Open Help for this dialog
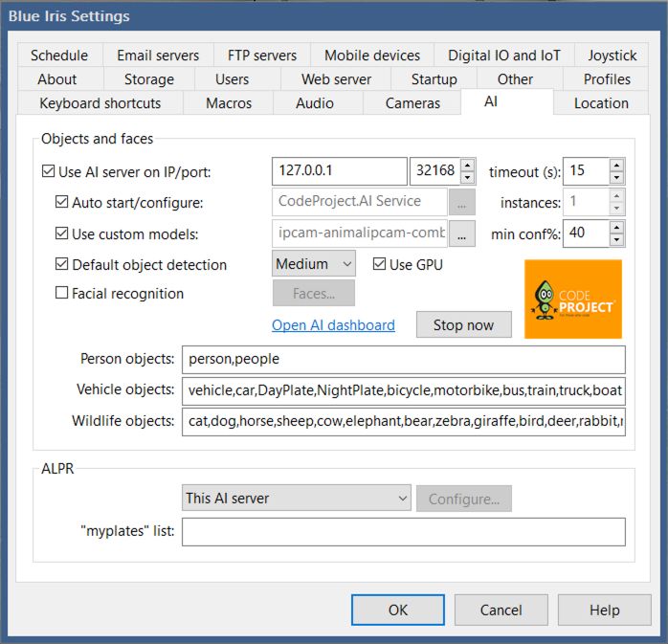 click(605, 610)
